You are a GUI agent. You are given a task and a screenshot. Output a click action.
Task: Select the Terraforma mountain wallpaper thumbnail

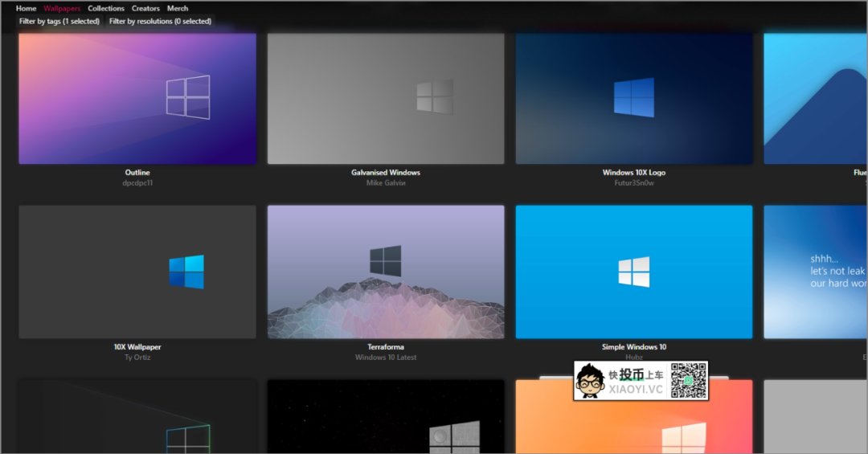(386, 272)
